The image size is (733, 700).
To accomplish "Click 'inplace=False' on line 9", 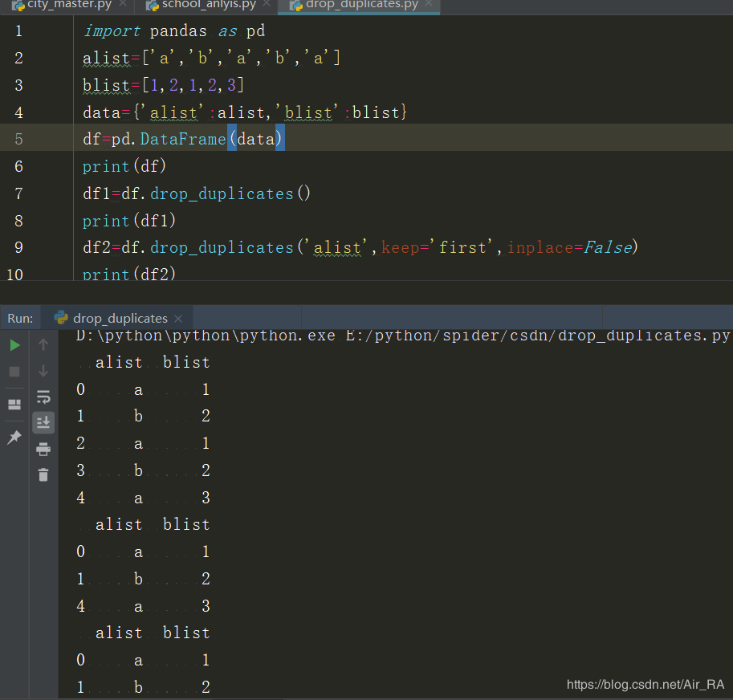I will [x=570, y=248].
